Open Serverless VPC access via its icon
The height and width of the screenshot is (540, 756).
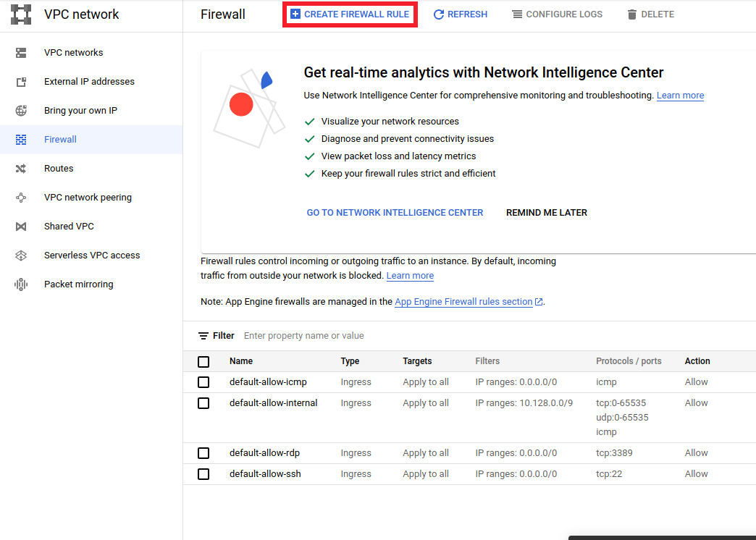point(22,255)
